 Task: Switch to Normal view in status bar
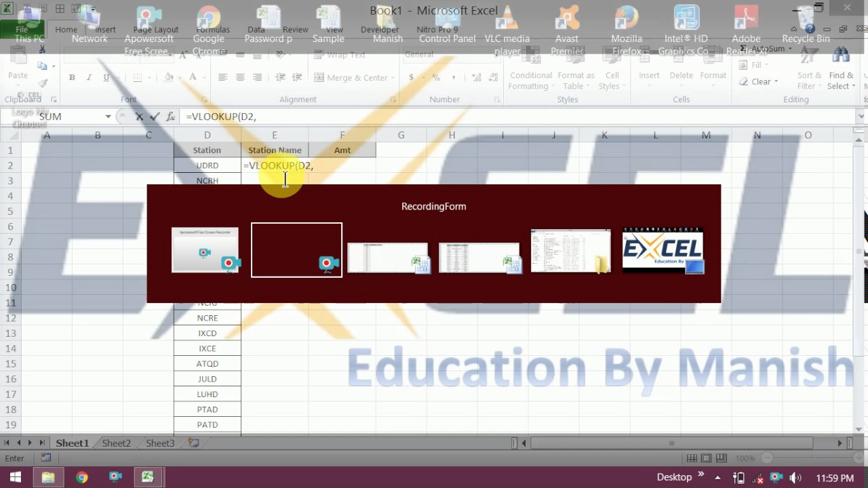click(692, 459)
